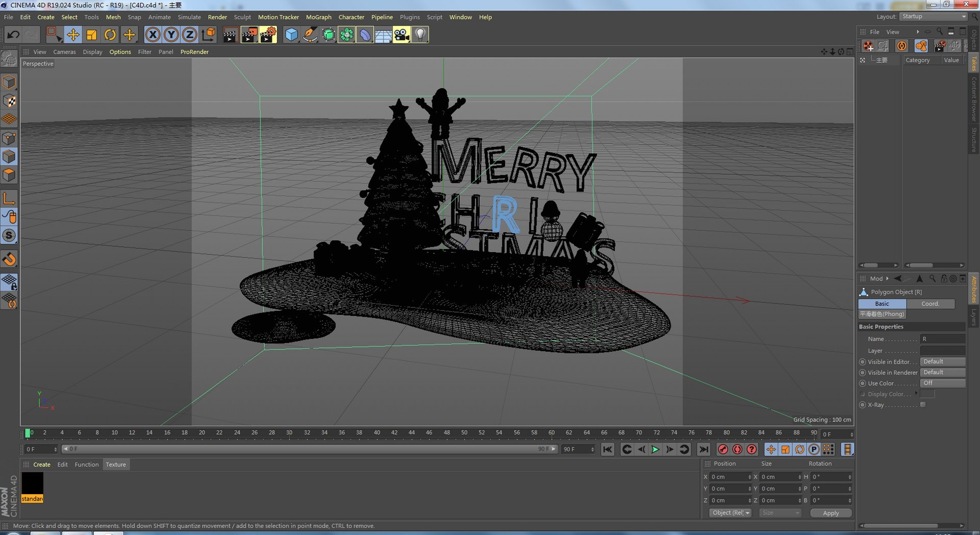Add a Light object
This screenshot has width=980, height=535.
coord(420,35)
